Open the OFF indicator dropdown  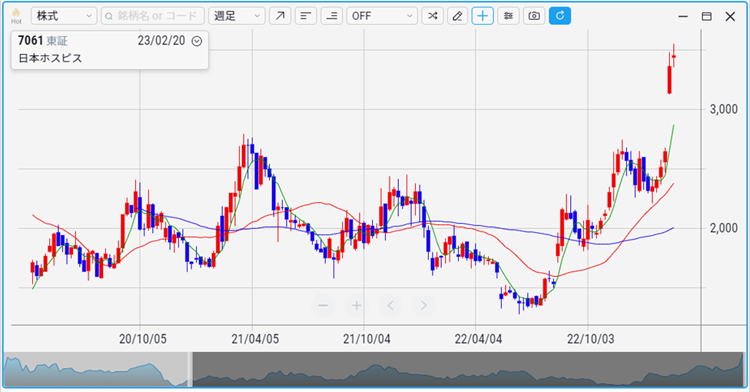[382, 16]
